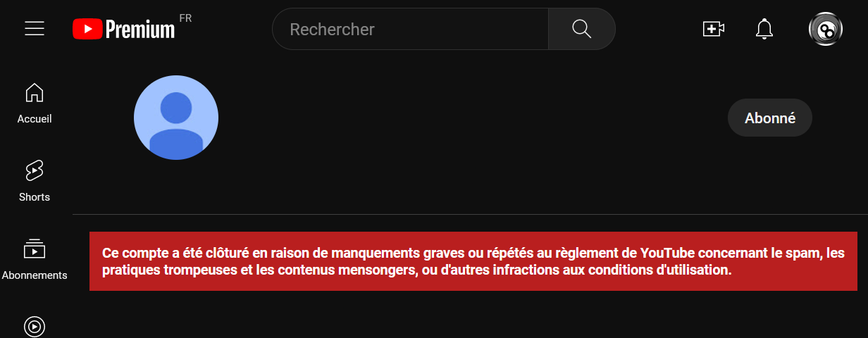
Task: Click the Premium wordmark next to logo
Action: [x=140, y=29]
